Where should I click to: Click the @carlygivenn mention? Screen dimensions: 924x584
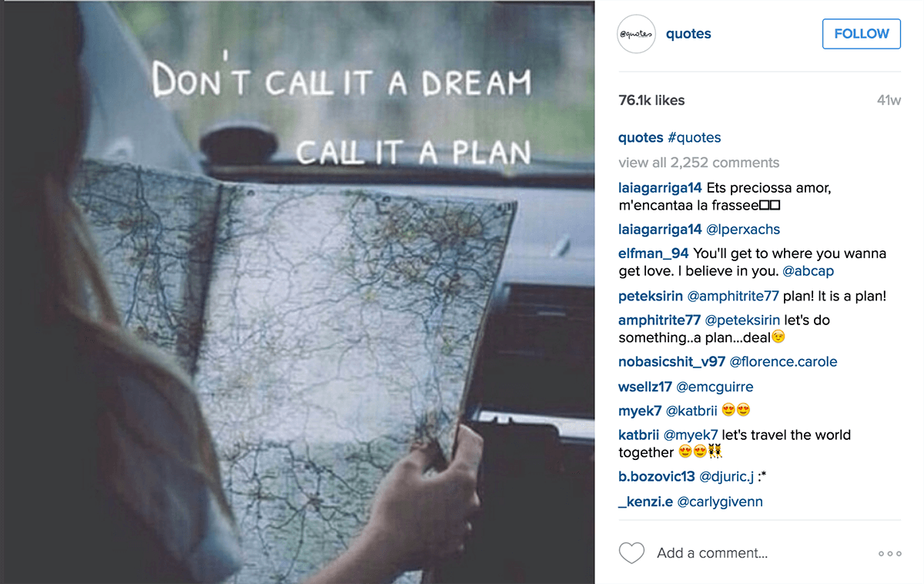(720, 502)
